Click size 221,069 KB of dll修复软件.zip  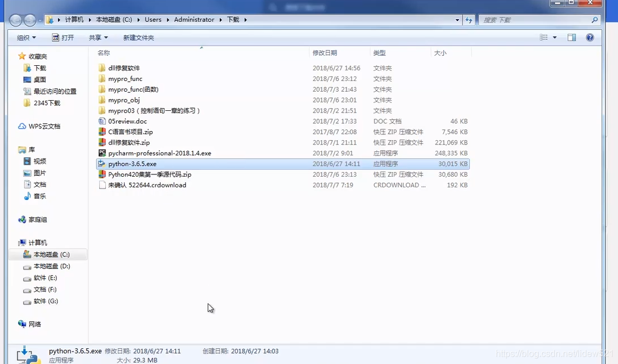click(451, 142)
